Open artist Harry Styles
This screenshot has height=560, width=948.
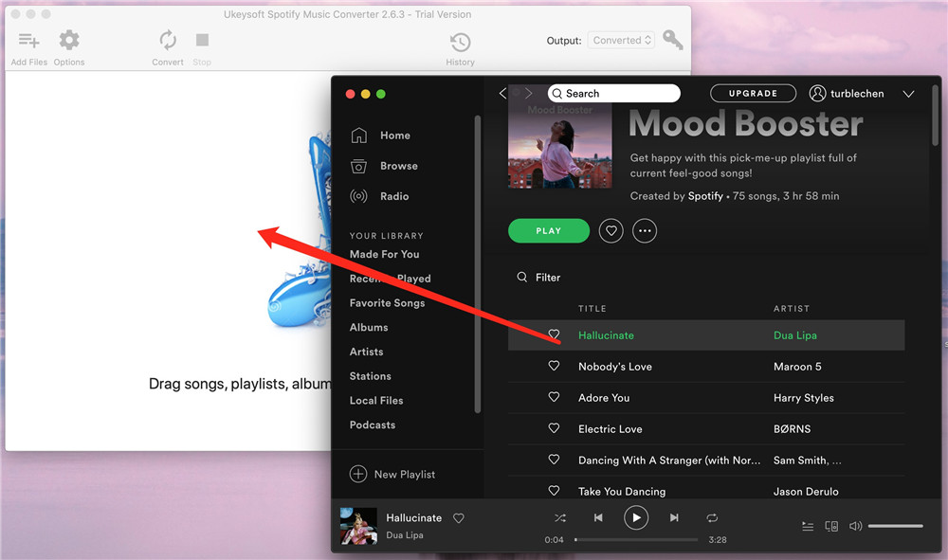coord(804,398)
